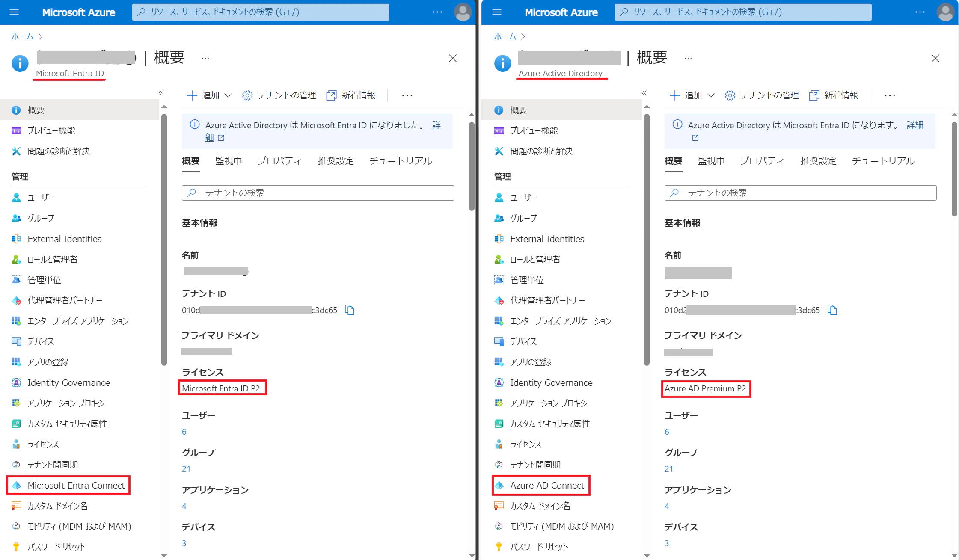Click the ホーム breadcrumb link on the left
The width and height of the screenshot is (959, 560).
22,36
